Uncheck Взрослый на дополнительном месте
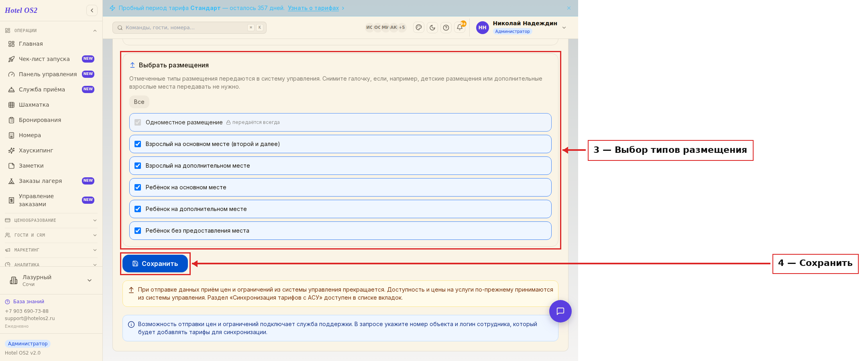868x361 pixels. pos(138,166)
